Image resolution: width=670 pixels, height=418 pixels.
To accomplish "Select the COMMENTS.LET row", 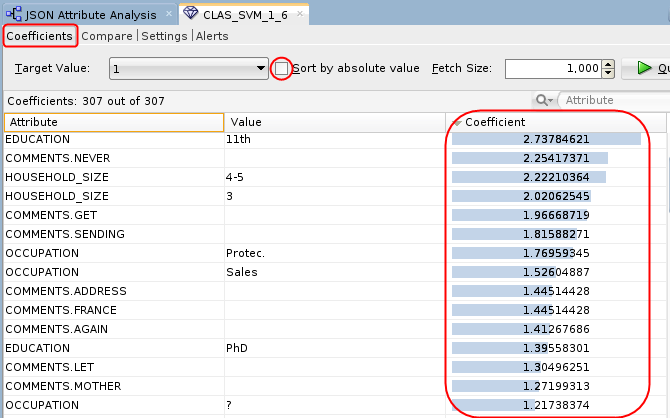I will click(335, 367).
